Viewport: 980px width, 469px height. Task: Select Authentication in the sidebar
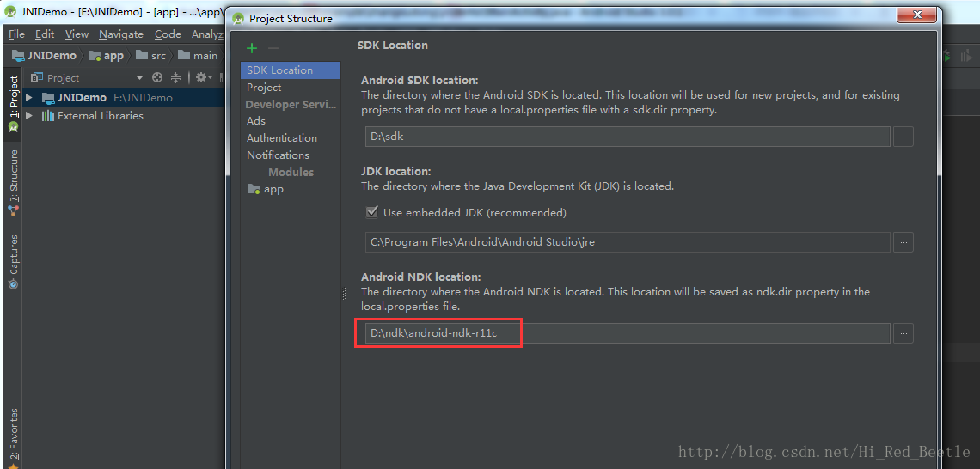coord(282,138)
